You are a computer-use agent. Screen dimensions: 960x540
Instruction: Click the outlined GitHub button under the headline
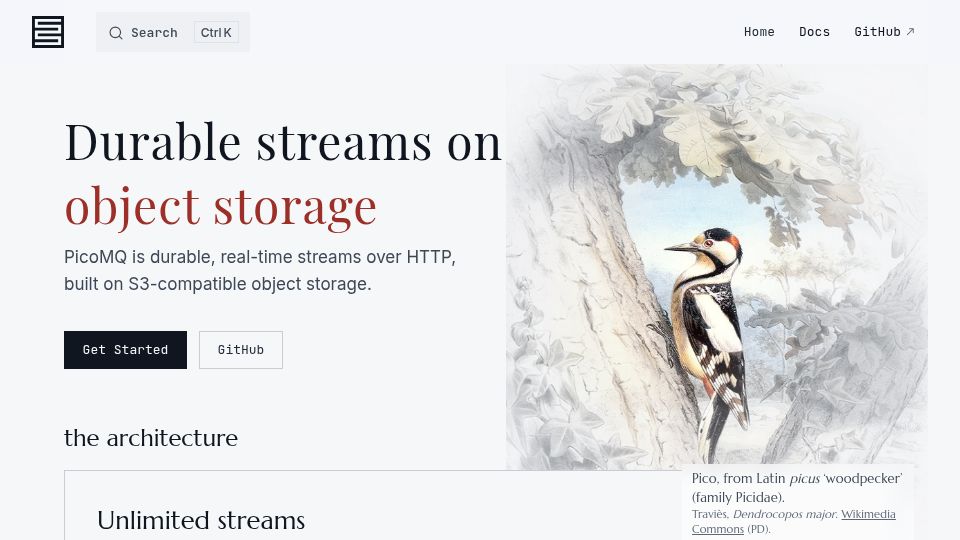[x=241, y=350]
